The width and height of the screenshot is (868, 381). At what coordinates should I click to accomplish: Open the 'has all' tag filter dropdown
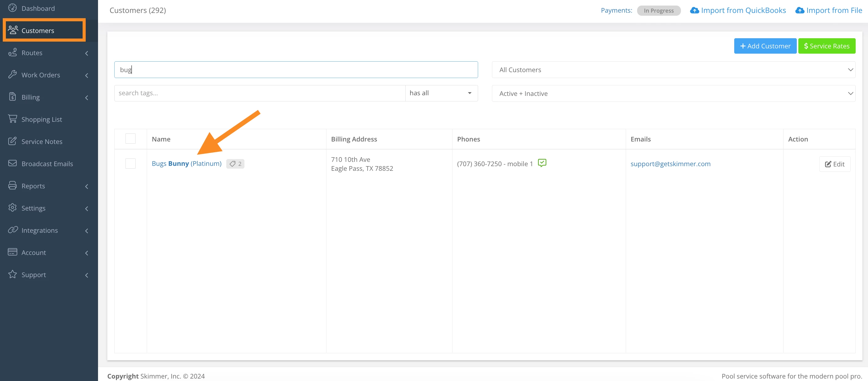pyautogui.click(x=441, y=93)
